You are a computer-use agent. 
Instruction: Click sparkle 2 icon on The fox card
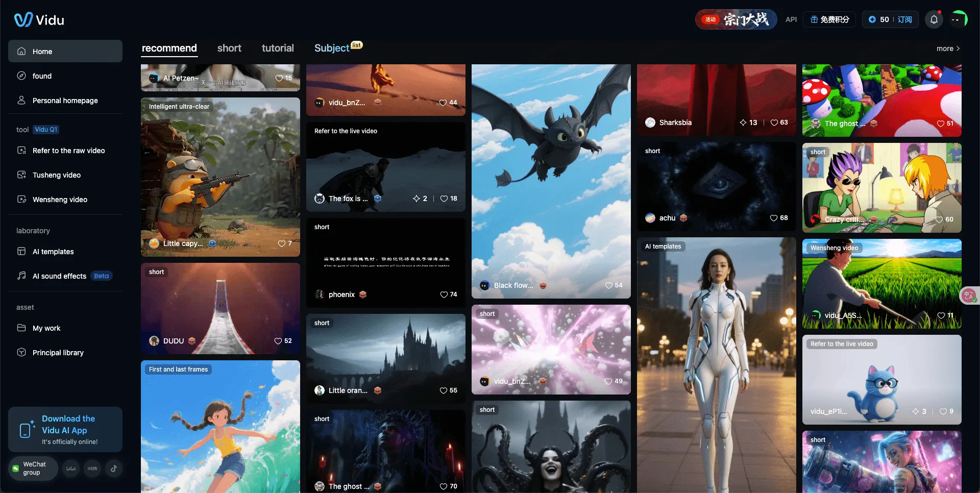[416, 199]
